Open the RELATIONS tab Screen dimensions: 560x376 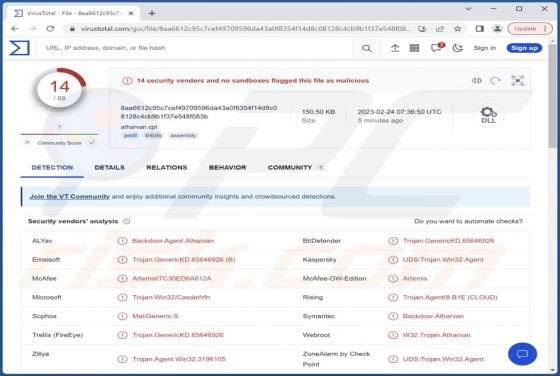pos(167,167)
